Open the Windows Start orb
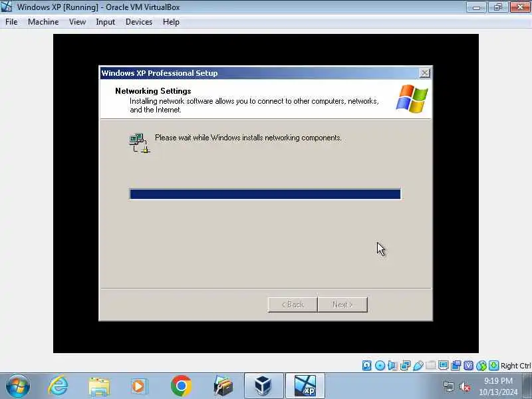The width and height of the screenshot is (532, 399). [x=18, y=386]
